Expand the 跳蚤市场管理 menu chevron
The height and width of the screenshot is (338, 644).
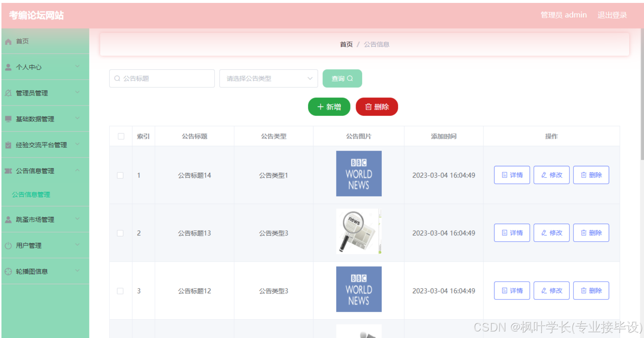click(77, 219)
